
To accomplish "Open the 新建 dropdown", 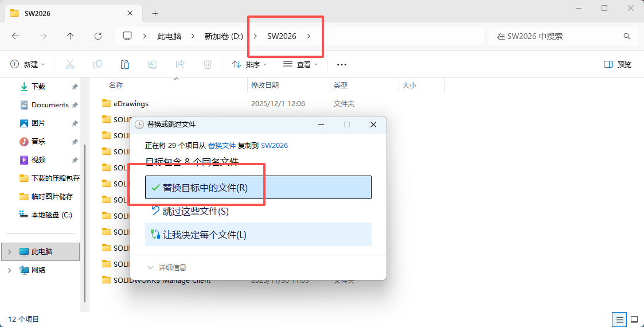I will tap(28, 64).
